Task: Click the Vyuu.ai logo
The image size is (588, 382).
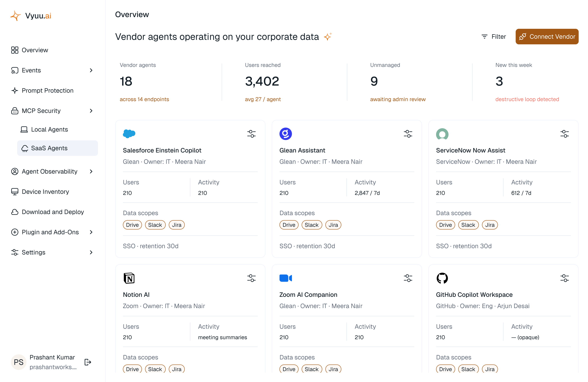Action: click(31, 16)
